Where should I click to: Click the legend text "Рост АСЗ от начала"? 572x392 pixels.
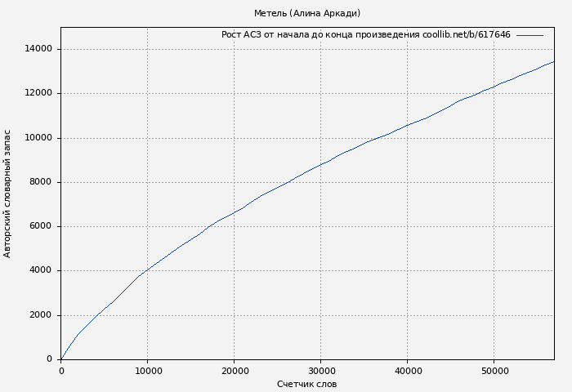coord(270,35)
